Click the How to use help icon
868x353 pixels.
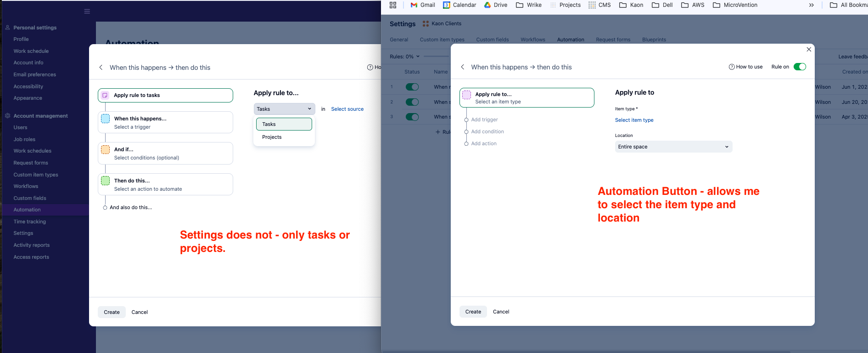732,67
